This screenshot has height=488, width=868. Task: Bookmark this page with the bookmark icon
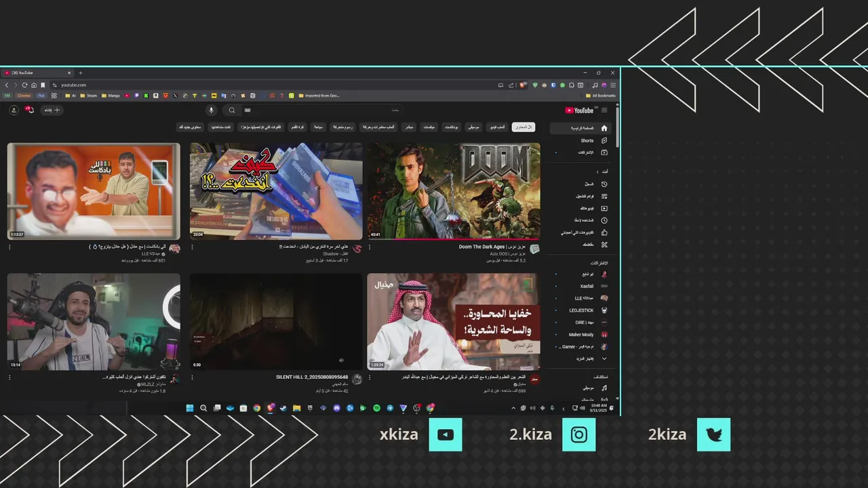pyautogui.click(x=43, y=85)
